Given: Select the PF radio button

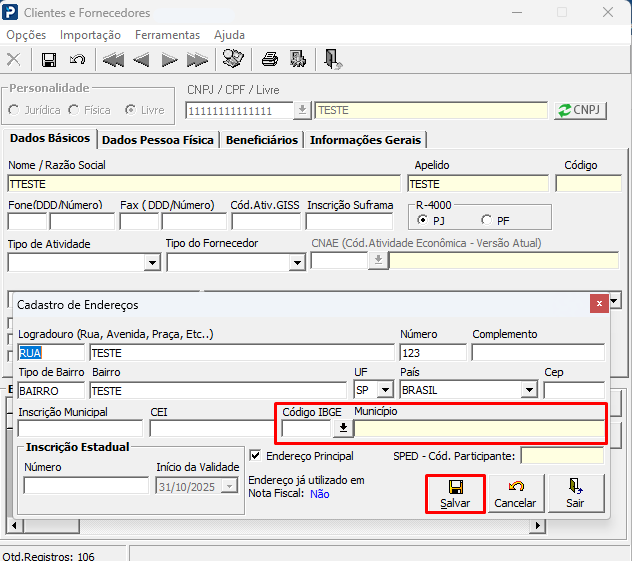Looking at the screenshot, I should pyautogui.click(x=487, y=220).
